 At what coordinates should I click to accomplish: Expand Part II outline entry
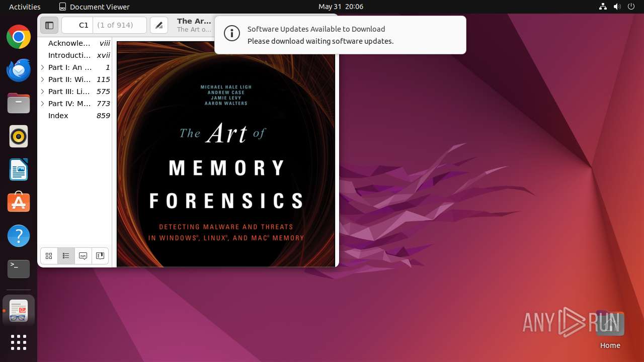(x=43, y=79)
